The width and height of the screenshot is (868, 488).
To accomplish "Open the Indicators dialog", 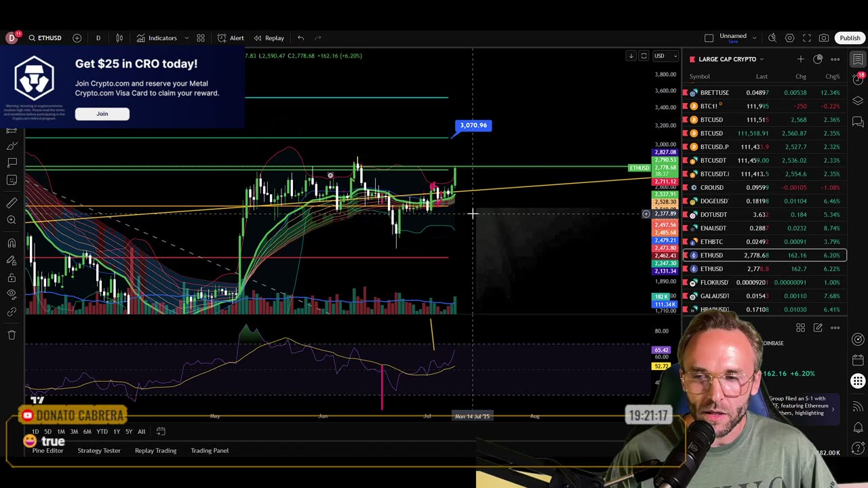I will coord(157,38).
